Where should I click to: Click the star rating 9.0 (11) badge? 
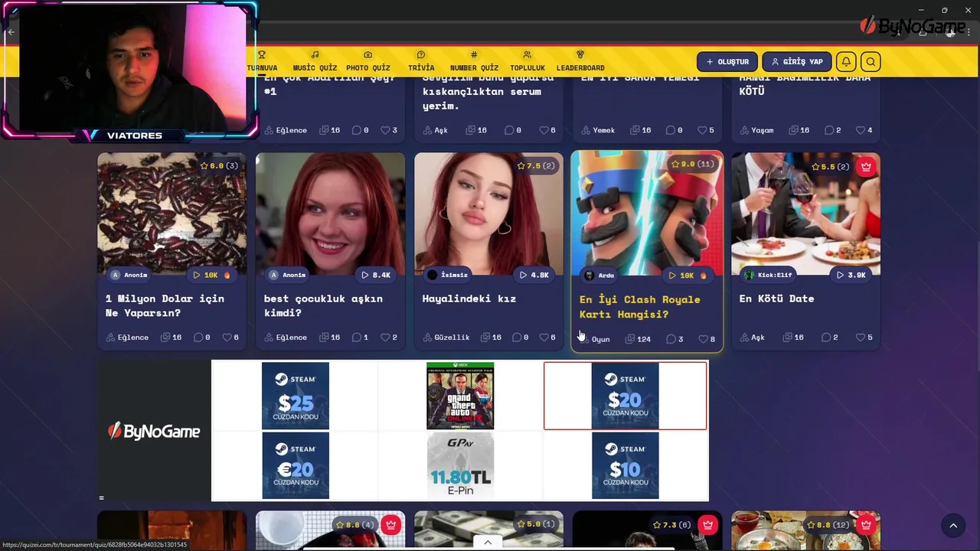tap(692, 164)
